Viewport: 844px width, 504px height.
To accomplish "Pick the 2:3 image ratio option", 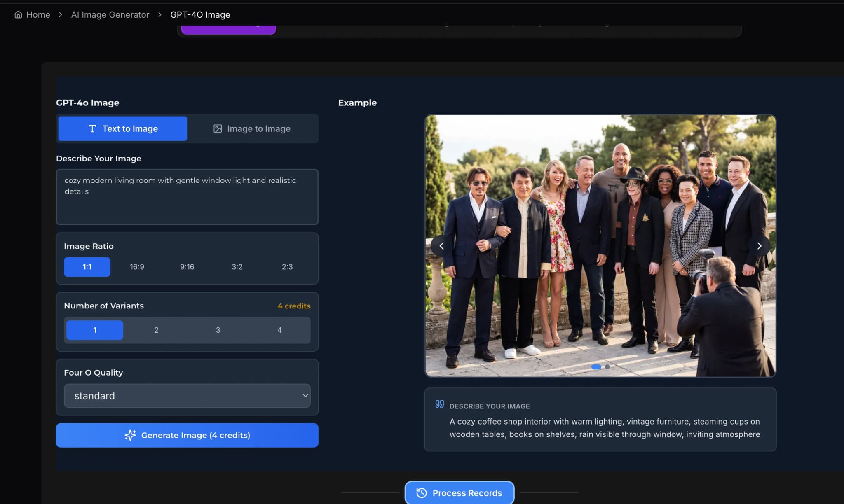I will pyautogui.click(x=287, y=267).
